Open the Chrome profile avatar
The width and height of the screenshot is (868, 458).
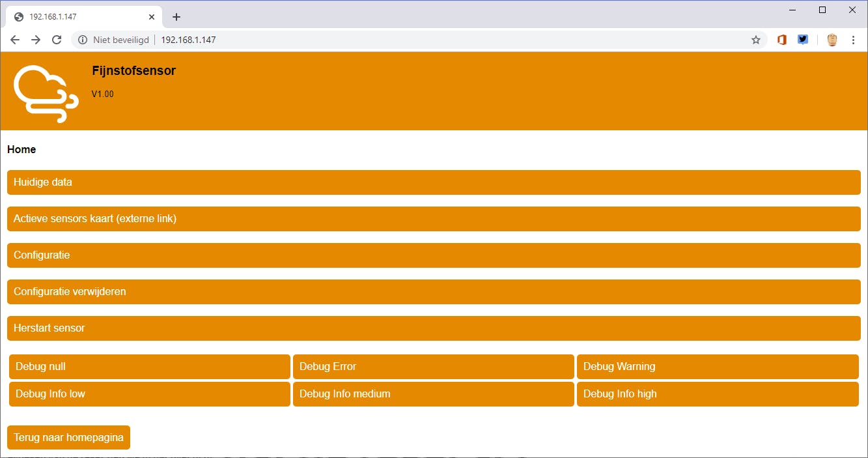pyautogui.click(x=832, y=40)
